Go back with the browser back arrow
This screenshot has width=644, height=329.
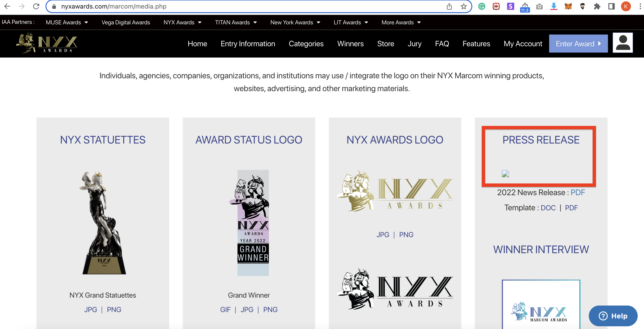pyautogui.click(x=7, y=6)
